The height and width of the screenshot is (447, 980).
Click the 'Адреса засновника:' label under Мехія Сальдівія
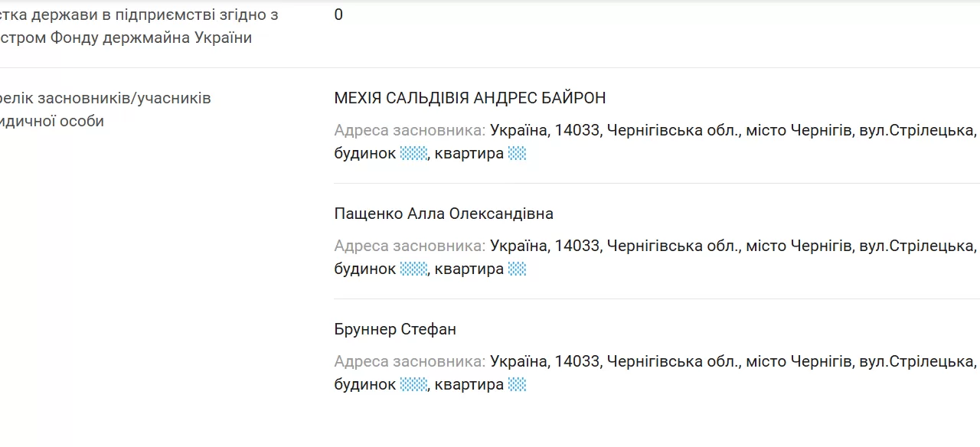[x=410, y=130]
